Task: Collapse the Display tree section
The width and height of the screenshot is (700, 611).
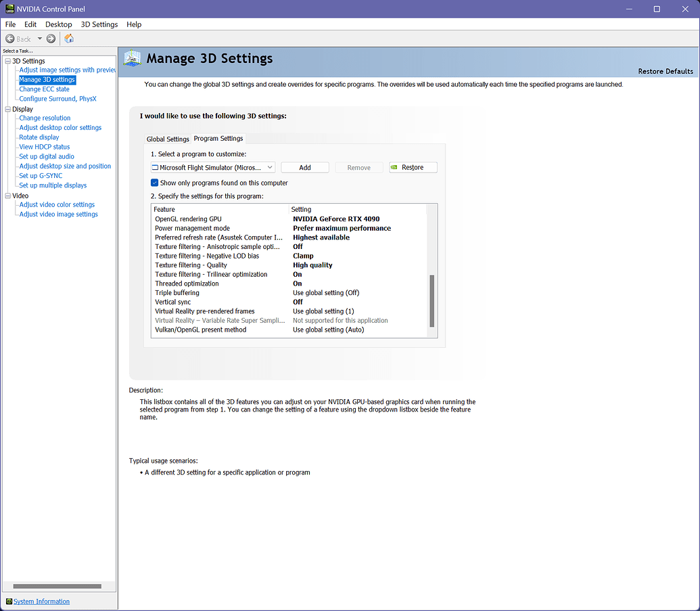Action: pos(7,108)
